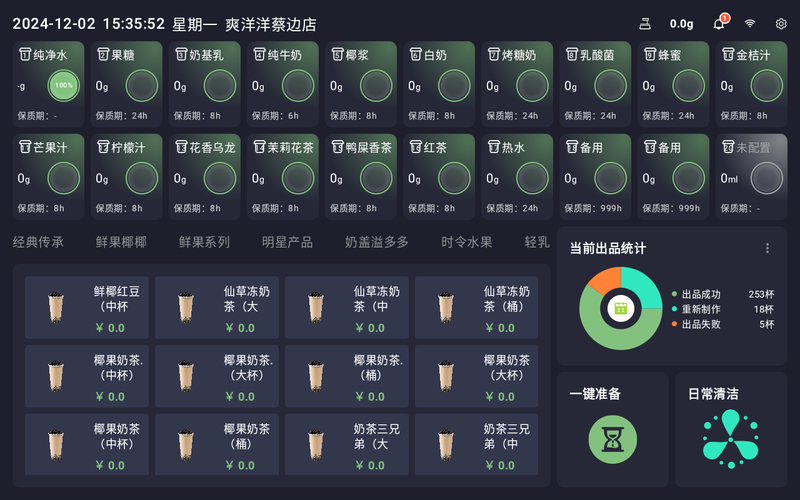Select the 花香乌龙 container icon
800x500 pixels.
(181, 147)
